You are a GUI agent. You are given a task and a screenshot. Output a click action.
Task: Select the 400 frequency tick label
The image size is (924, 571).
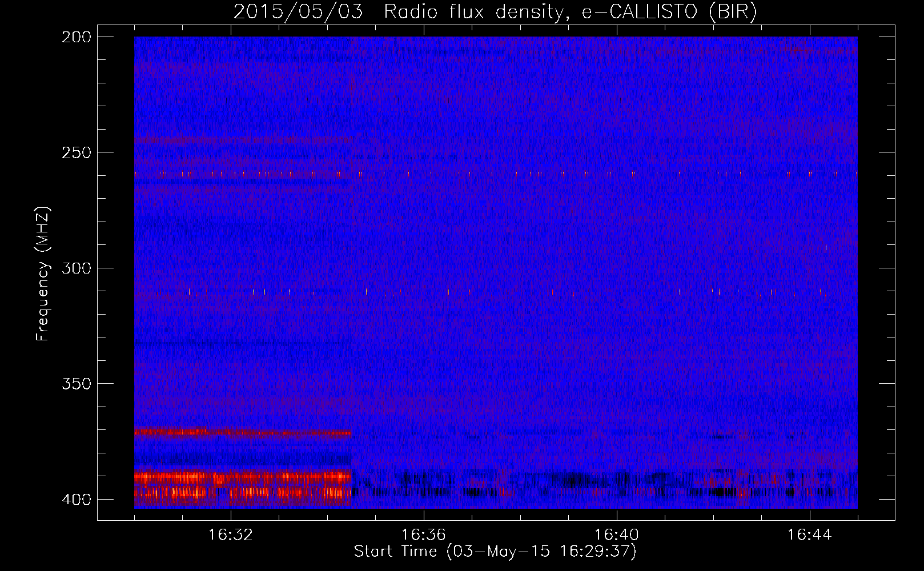click(x=76, y=499)
